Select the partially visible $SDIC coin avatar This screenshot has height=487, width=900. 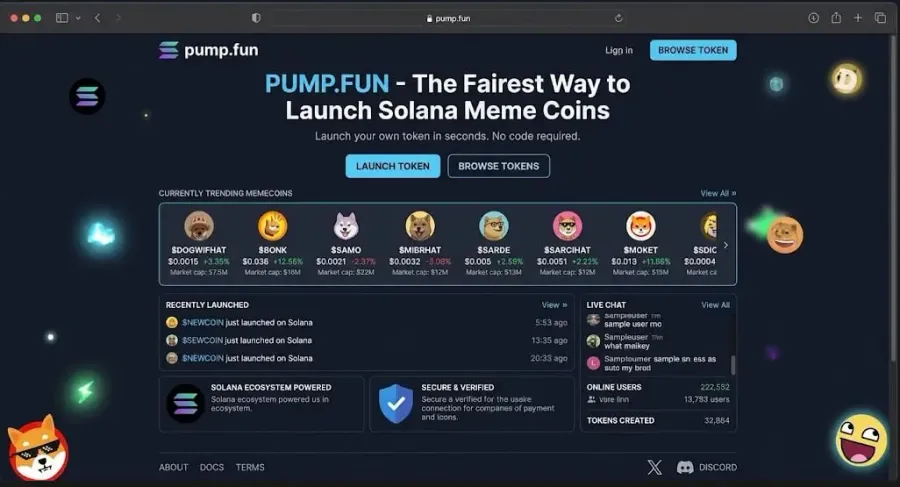click(x=709, y=225)
